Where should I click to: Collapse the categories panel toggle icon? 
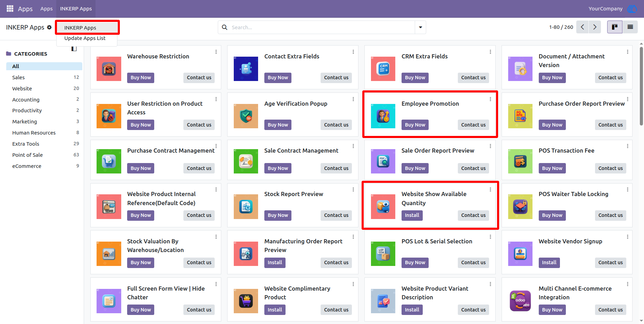(x=74, y=48)
